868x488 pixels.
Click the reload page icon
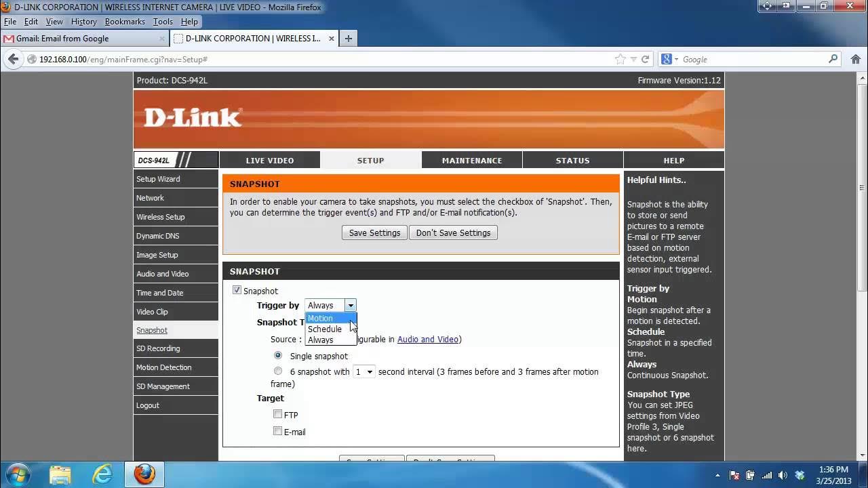tap(645, 60)
